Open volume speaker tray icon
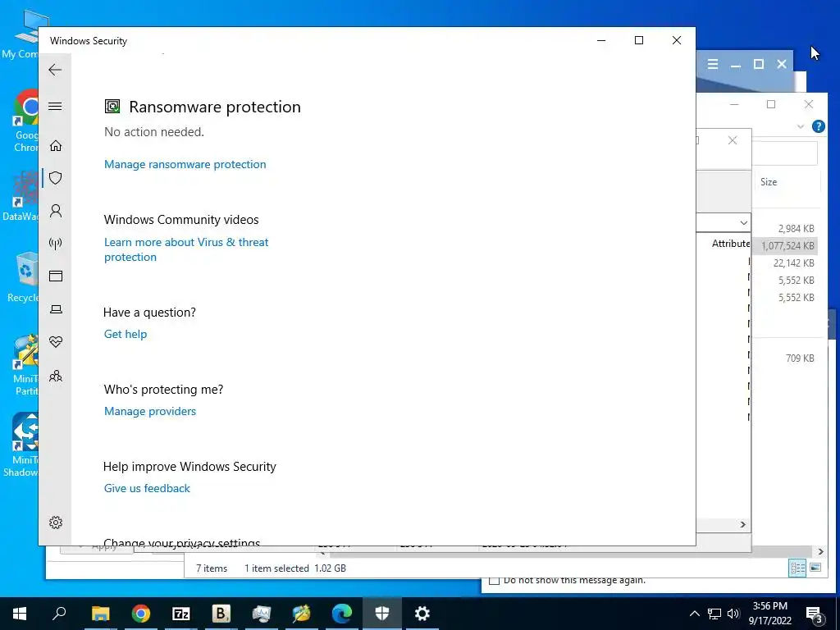Screen dimensions: 840x630 click(x=733, y=614)
